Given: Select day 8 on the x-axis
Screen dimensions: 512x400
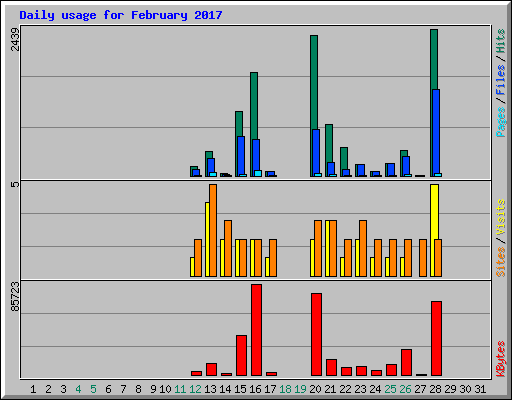Looking at the screenshot, I should [x=138, y=389].
